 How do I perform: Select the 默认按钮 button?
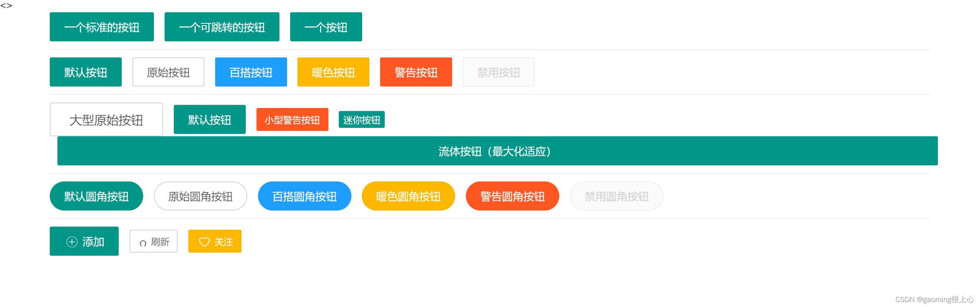point(85,72)
